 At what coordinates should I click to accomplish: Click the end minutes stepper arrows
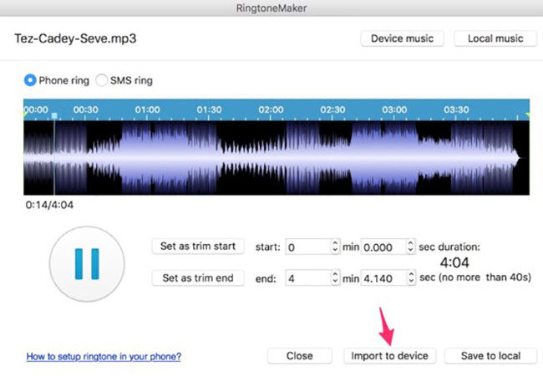[x=335, y=279]
